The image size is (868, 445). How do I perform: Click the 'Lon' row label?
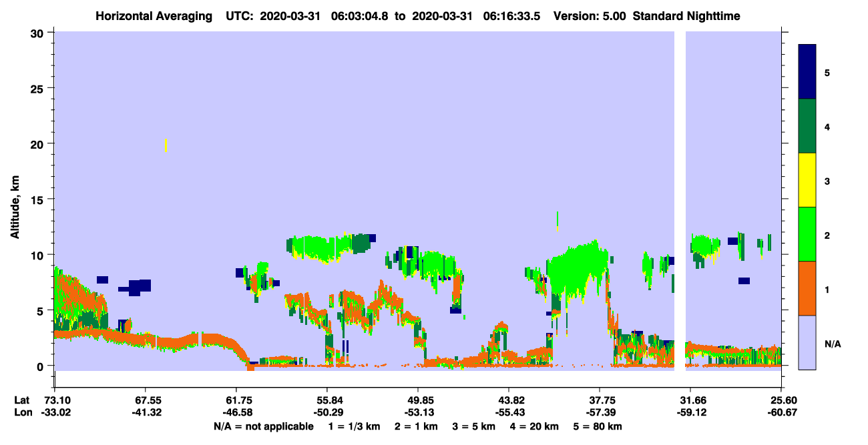click(x=22, y=412)
